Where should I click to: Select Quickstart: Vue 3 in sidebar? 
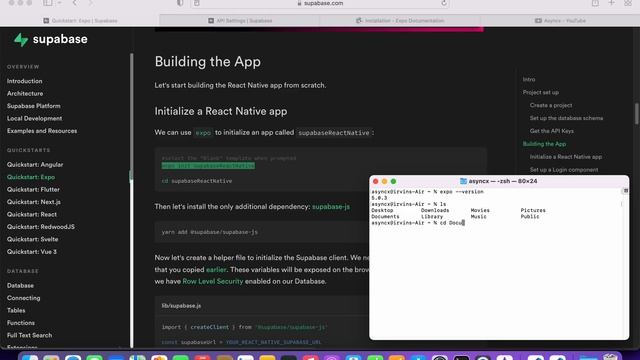[x=31, y=252]
